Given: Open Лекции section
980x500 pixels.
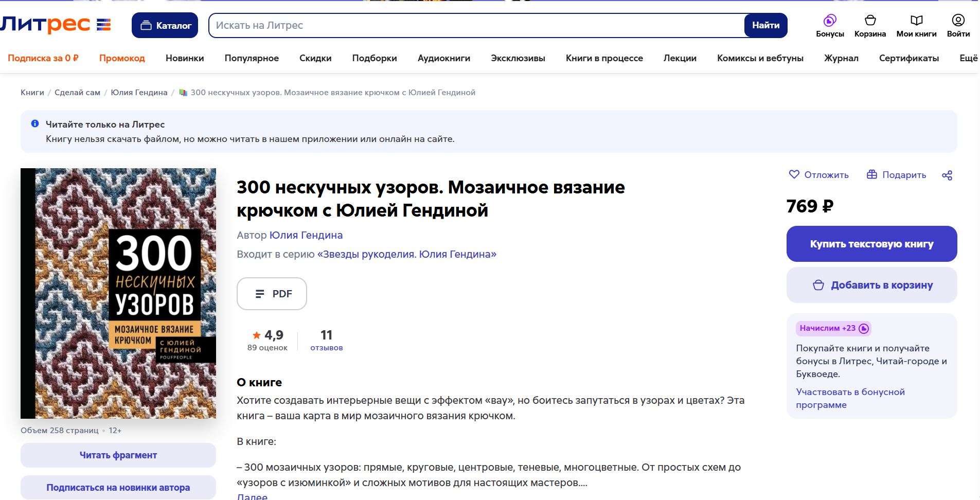Looking at the screenshot, I should click(x=680, y=58).
